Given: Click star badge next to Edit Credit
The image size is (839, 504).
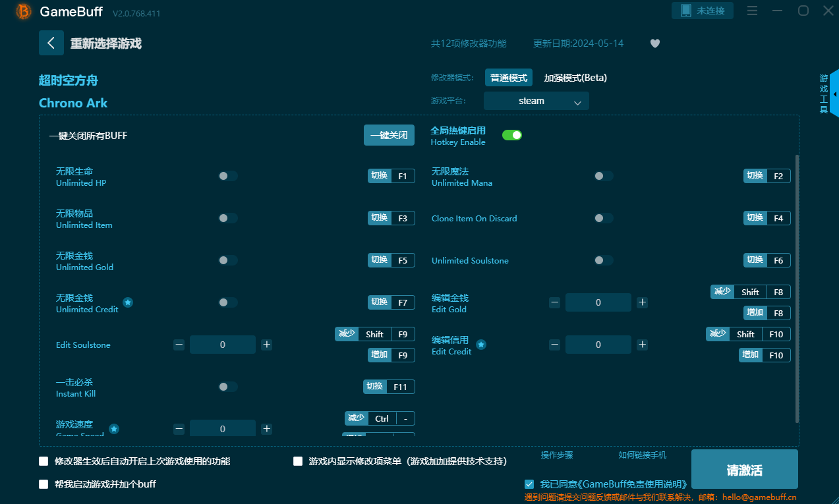Looking at the screenshot, I should tap(481, 345).
